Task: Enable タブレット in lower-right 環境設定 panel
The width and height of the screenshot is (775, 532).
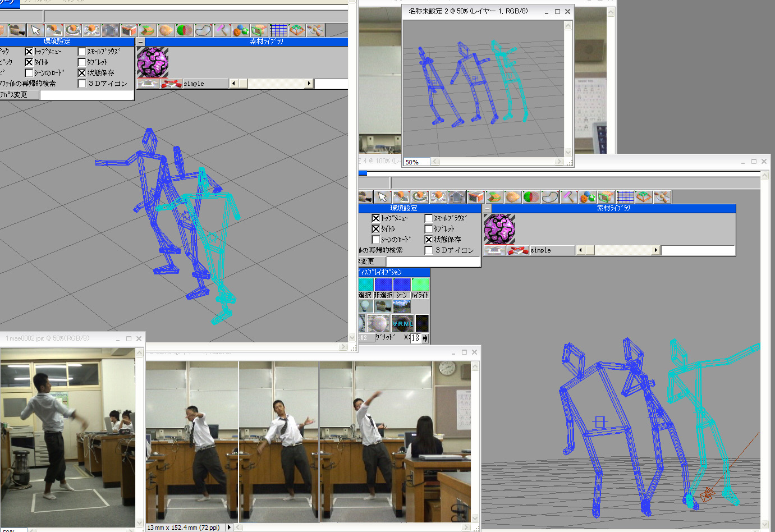Action: point(429,228)
